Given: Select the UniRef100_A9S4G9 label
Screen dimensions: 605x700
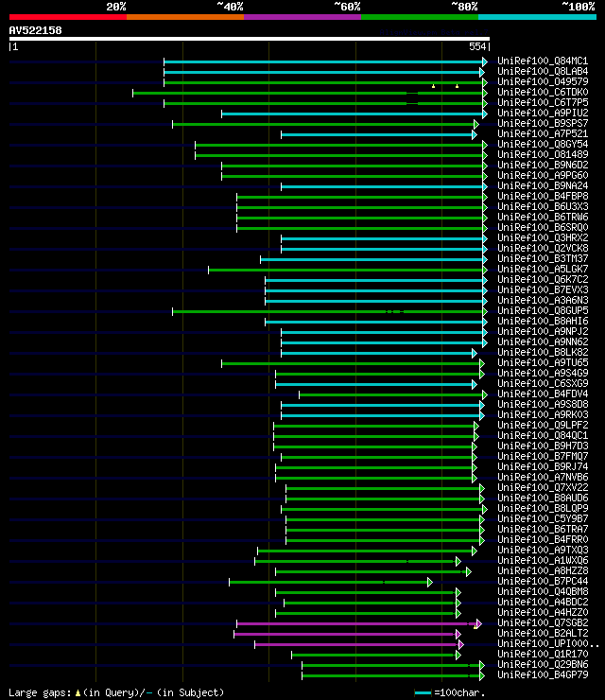Looking at the screenshot, I should click(x=543, y=374).
